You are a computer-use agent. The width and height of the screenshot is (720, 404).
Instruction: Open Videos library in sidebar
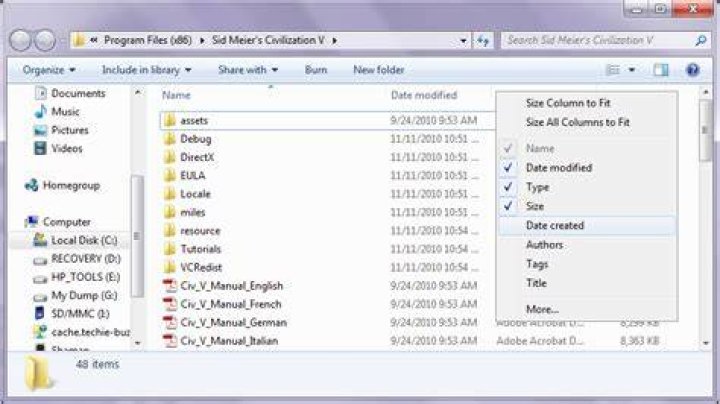tap(58, 148)
